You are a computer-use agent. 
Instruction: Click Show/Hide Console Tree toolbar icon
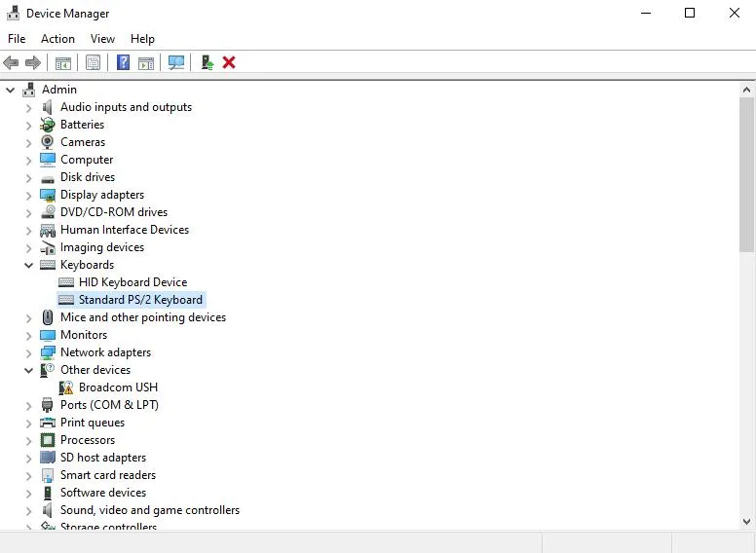62,62
